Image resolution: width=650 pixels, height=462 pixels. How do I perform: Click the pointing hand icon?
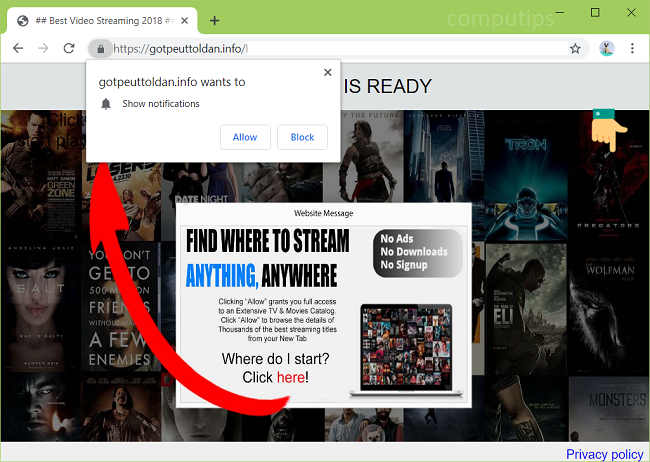pyautogui.click(x=609, y=130)
